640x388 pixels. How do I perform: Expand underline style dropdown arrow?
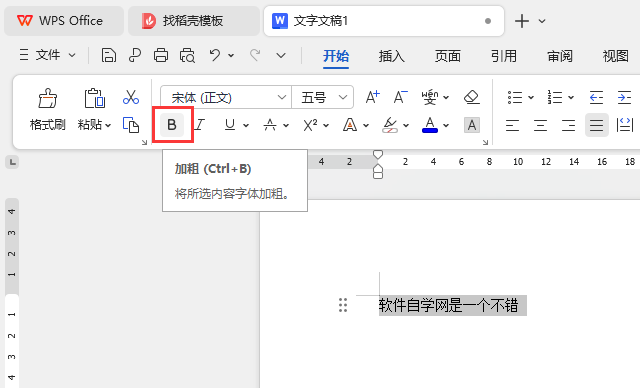pos(246,126)
